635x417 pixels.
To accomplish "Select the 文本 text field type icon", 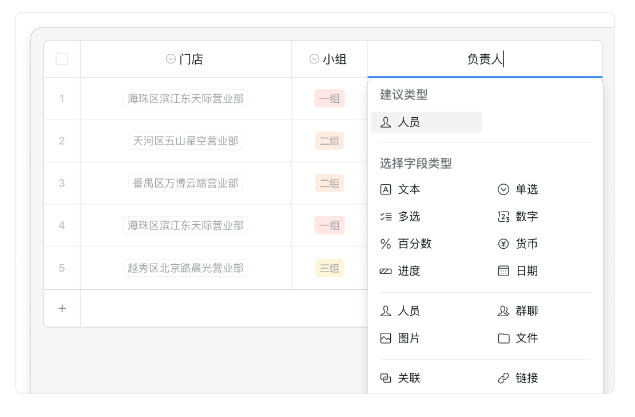I will pyautogui.click(x=386, y=189).
